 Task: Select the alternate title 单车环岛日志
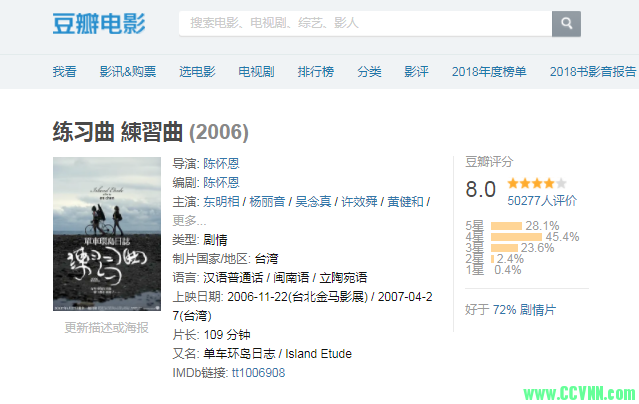(239, 353)
